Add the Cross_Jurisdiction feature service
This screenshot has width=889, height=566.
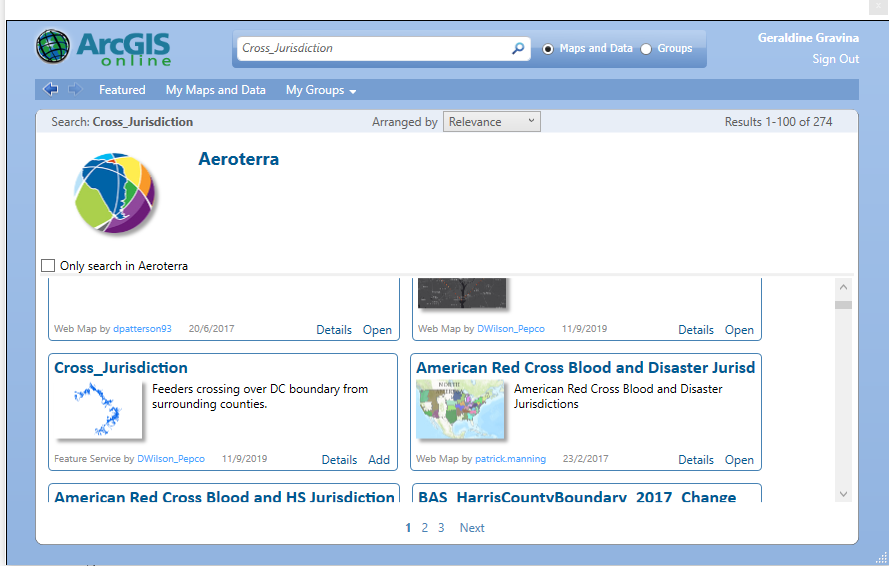379,459
